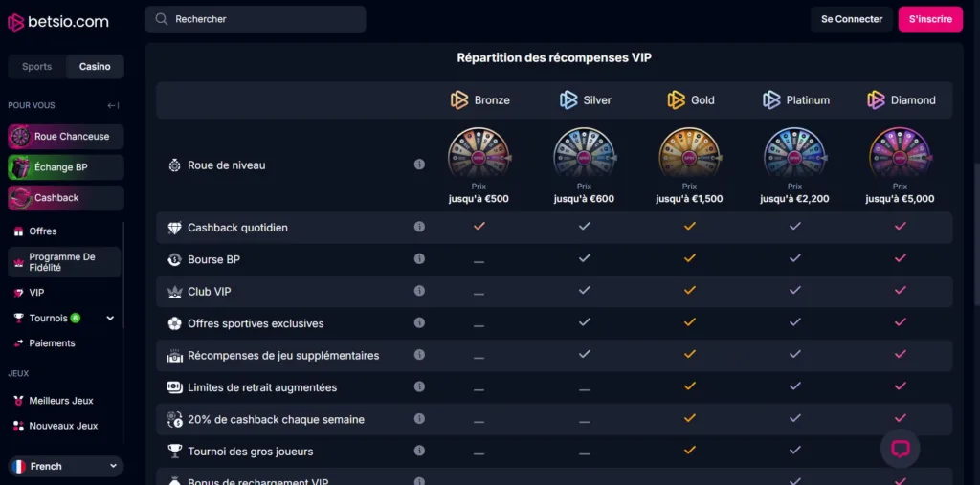Viewport: 980px width, 485px height.
Task: Click the S'inscrire button
Action: click(929, 19)
